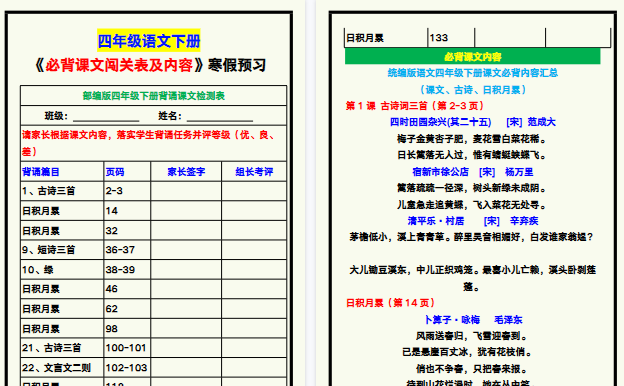Click the red heading 必背课文闯关表及内容
Image resolution: width=624 pixels, height=386 pixels.
pos(119,65)
